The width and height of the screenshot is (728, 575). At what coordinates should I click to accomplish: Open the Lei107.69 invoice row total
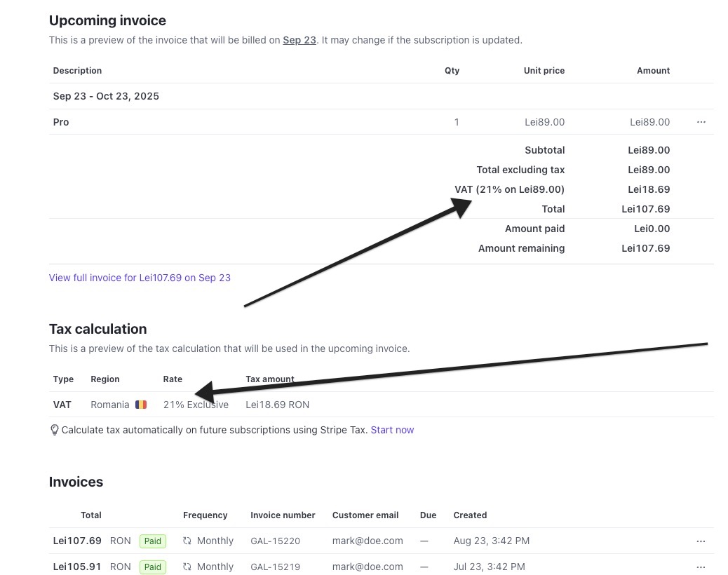77,541
